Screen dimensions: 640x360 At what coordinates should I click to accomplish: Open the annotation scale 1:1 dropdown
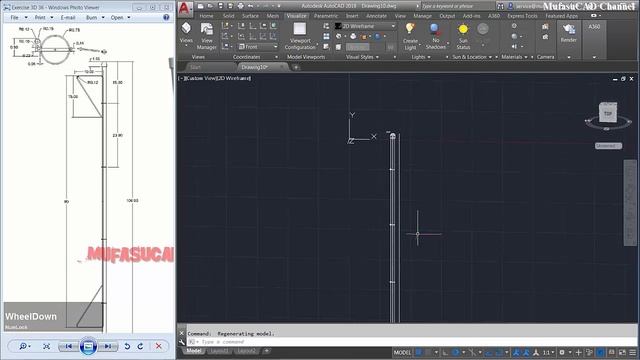[548, 352]
